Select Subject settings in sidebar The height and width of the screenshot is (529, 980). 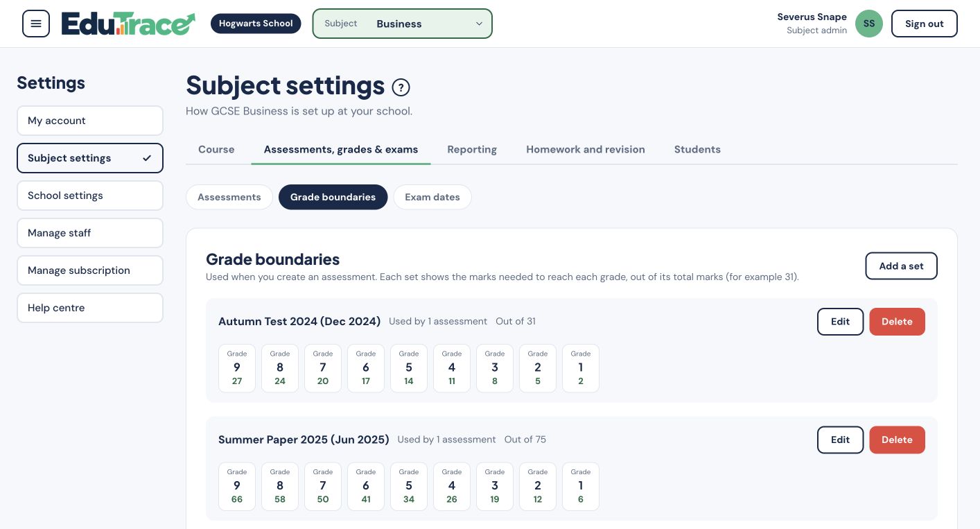point(90,158)
